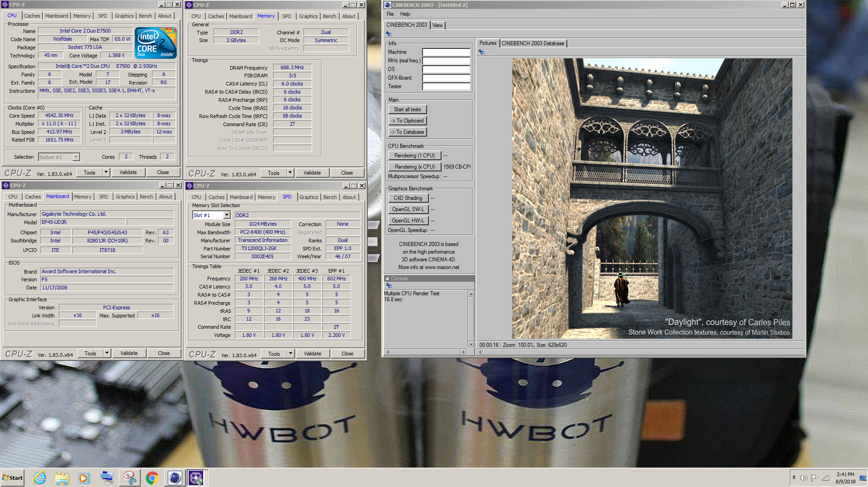This screenshot has width=868, height=487.
Task: Run Rendering (1 CPU) benchmark
Action: pos(414,156)
